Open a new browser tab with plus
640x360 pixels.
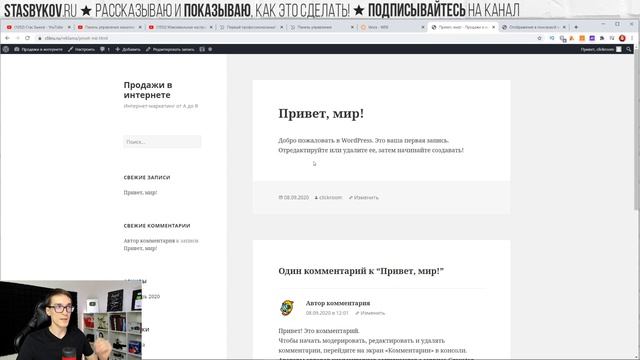pos(576,27)
